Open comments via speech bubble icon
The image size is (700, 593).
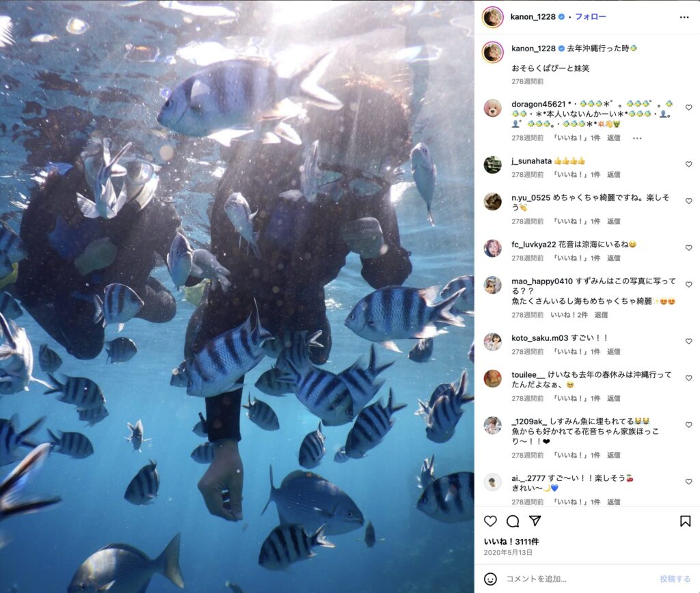(513, 521)
